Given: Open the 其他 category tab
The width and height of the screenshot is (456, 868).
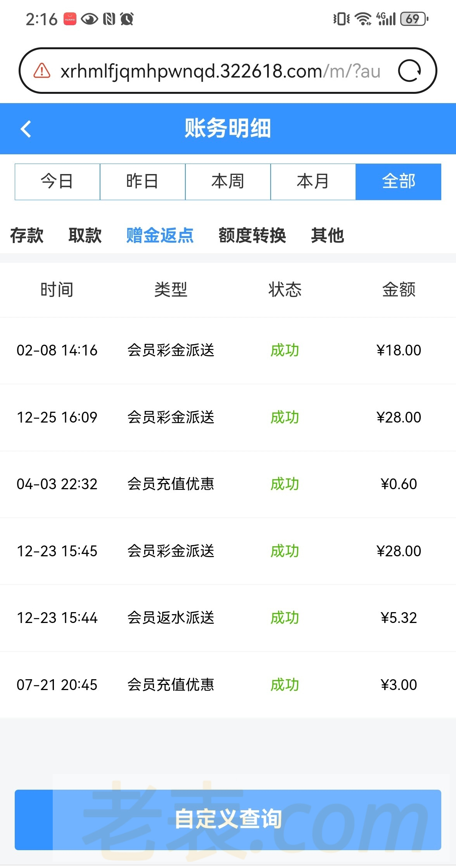Looking at the screenshot, I should click(328, 235).
